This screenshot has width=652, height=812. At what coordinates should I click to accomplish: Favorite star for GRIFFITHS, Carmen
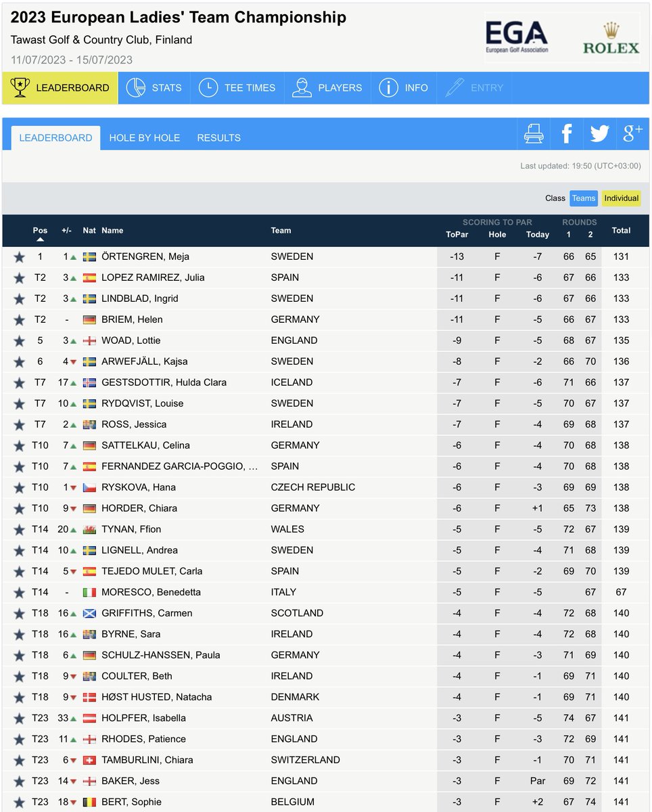click(x=19, y=613)
